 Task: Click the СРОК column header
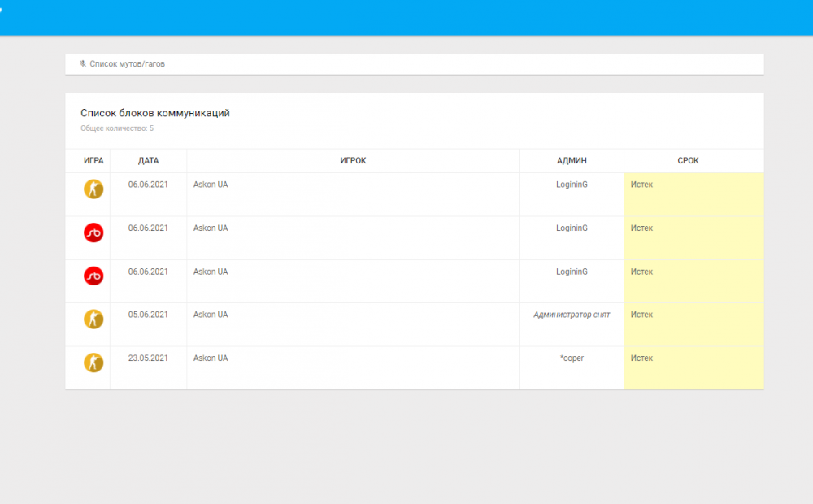tap(688, 161)
